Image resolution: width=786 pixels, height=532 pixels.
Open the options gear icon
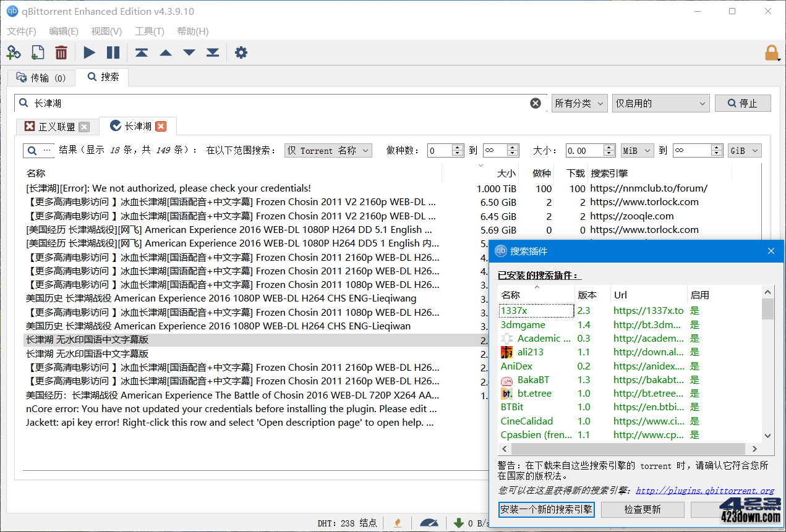[241, 53]
